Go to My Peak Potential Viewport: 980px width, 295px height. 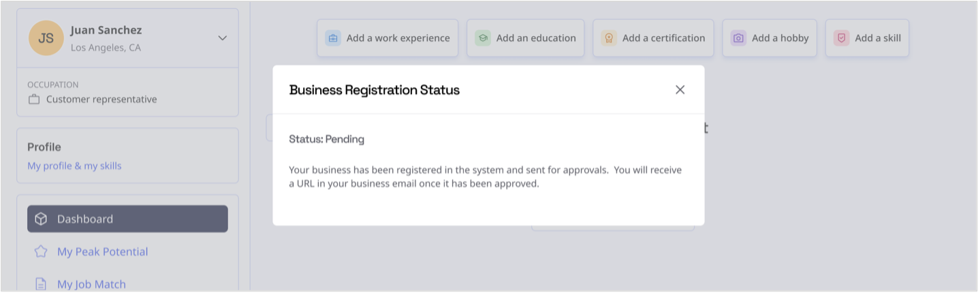pyautogui.click(x=102, y=251)
